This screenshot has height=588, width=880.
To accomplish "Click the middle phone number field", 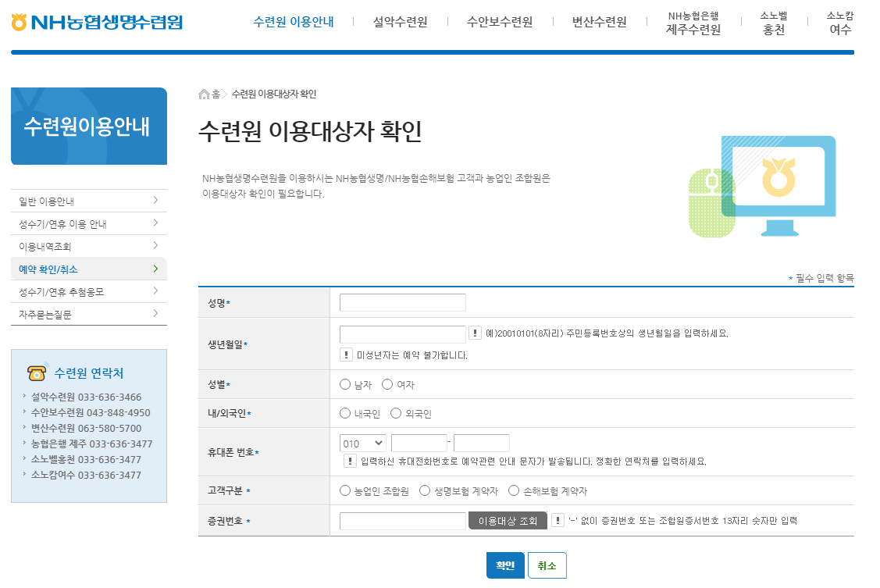I will click(x=419, y=444).
